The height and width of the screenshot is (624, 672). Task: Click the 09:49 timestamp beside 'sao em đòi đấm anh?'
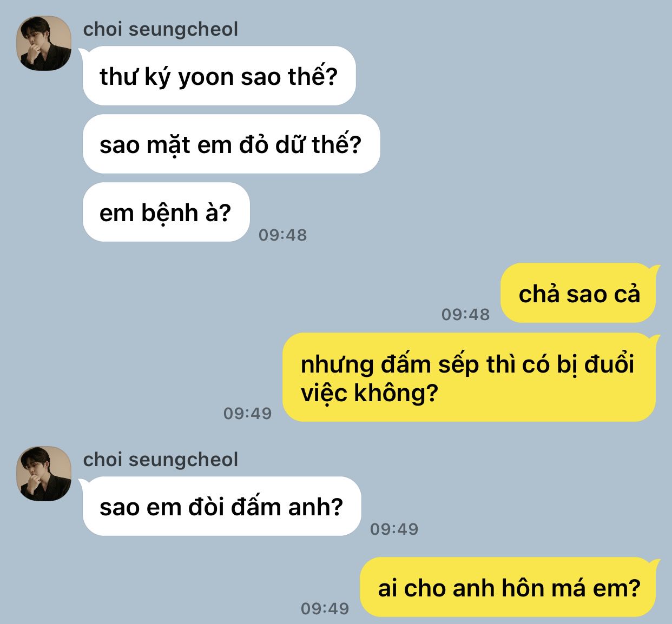point(394,529)
